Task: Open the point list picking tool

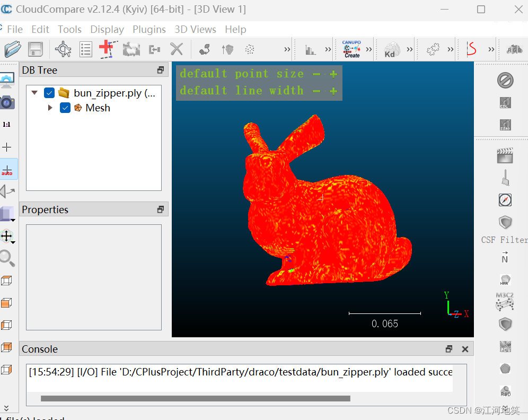Action: (x=86, y=49)
